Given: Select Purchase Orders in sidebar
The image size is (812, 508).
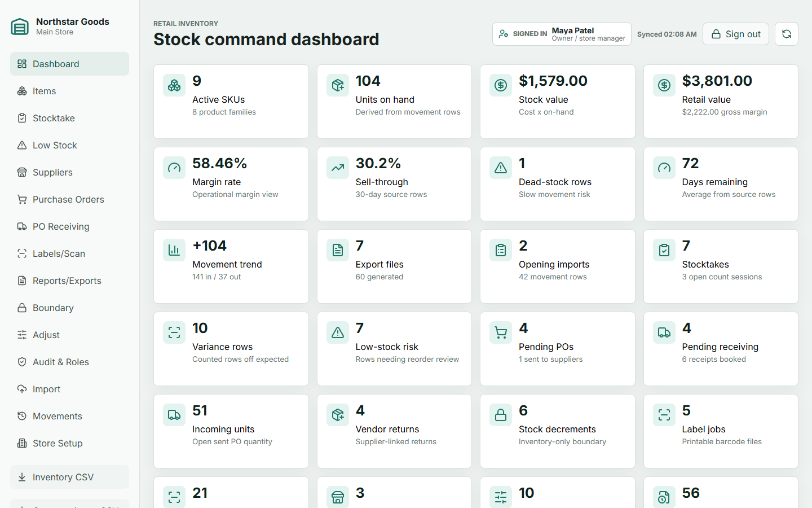Looking at the screenshot, I should point(69,199).
